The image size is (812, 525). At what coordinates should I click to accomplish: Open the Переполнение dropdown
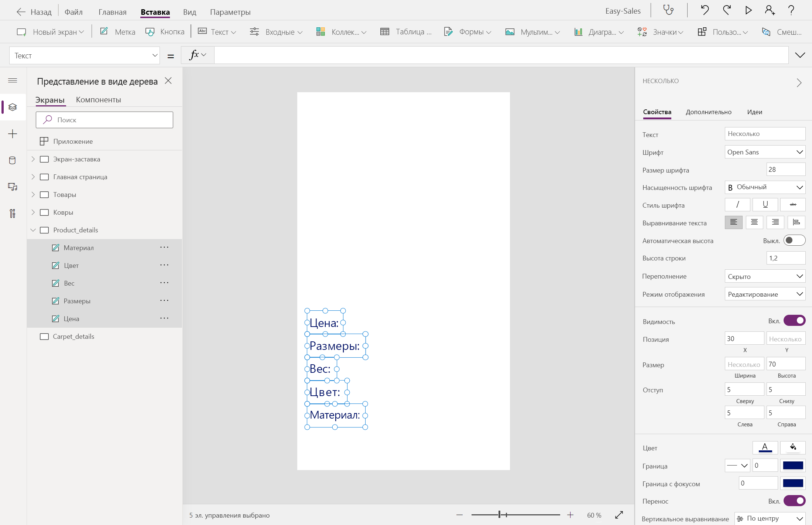pos(765,276)
